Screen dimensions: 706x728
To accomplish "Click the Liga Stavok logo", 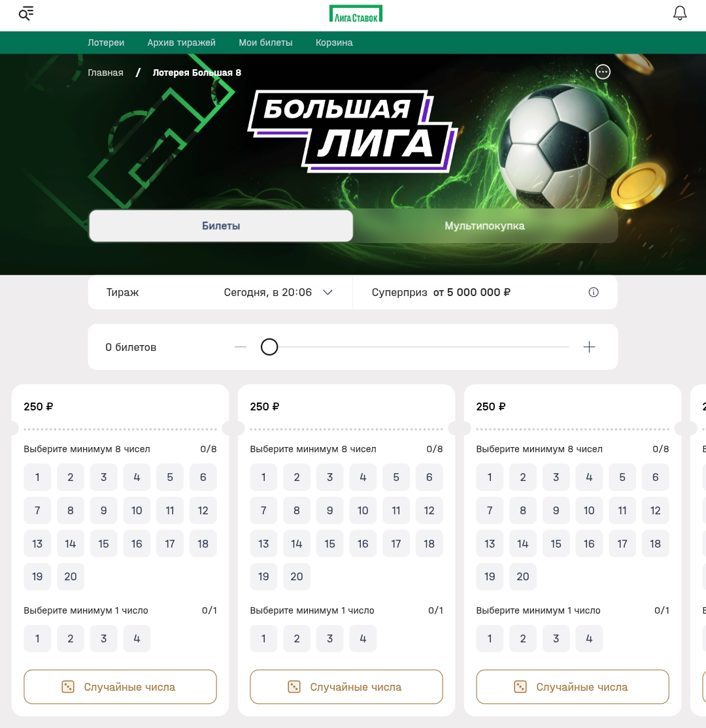I will (356, 14).
